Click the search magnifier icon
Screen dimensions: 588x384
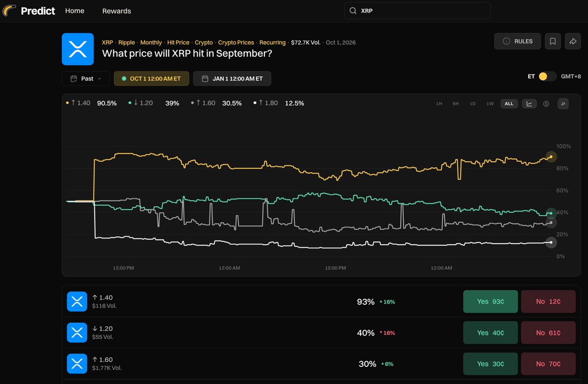point(353,11)
